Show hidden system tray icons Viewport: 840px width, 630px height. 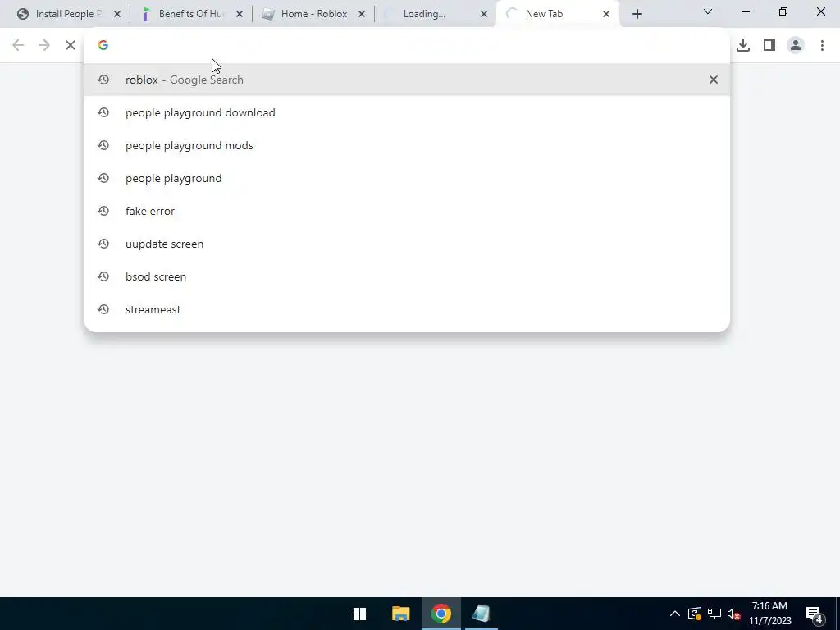tap(675, 614)
